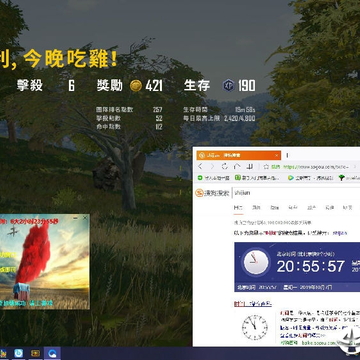Viewport: 360px width, 360px height.
Task: Go back in the Sogou browser
Action: click(x=200, y=166)
